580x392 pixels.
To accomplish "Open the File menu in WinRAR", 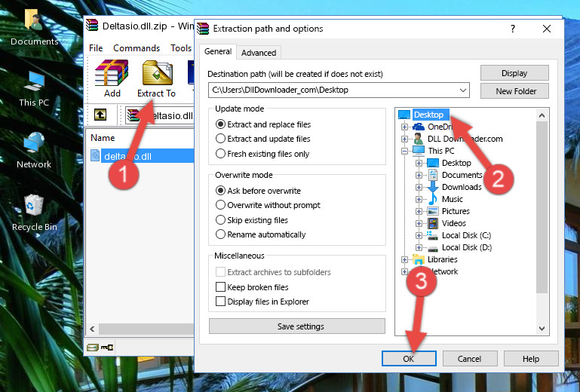I will [x=96, y=48].
